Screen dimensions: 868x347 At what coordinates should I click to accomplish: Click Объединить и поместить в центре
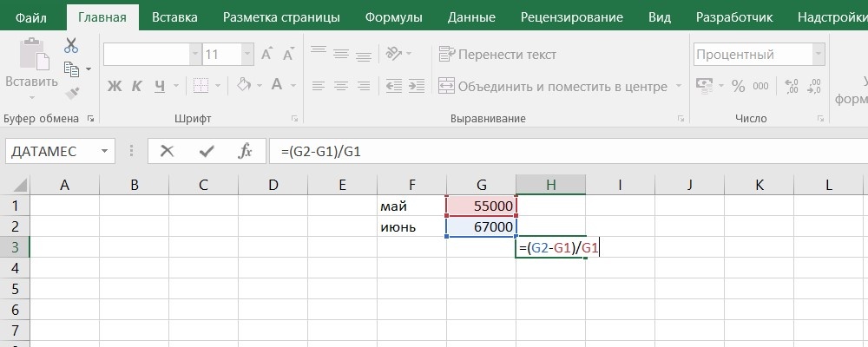[x=552, y=86]
